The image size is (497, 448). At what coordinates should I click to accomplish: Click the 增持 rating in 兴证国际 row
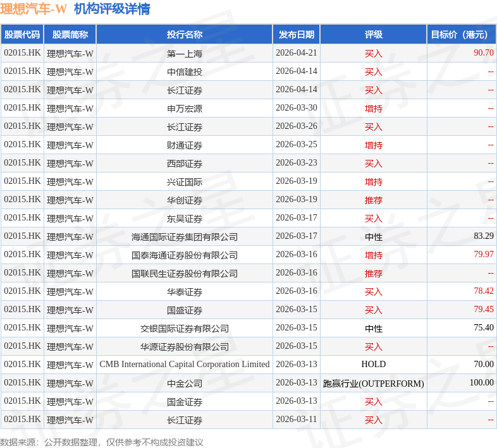tap(374, 182)
